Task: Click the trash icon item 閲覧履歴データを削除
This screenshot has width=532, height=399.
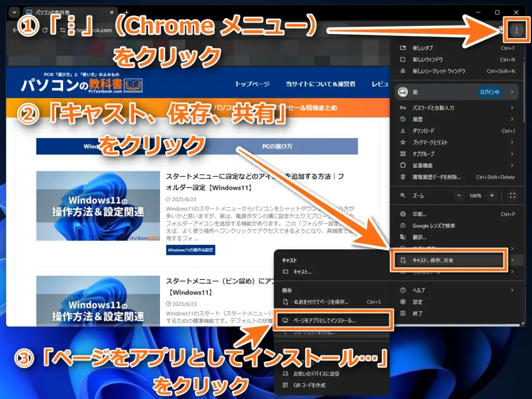Action: pyautogui.click(x=457, y=177)
